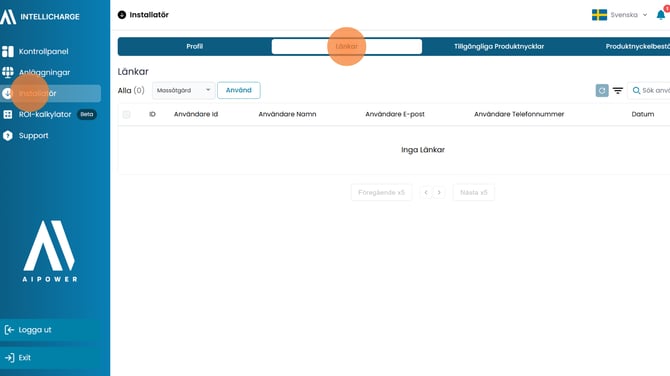This screenshot has height=376, width=670.
Task: Sort by the ID column header
Action: click(152, 114)
